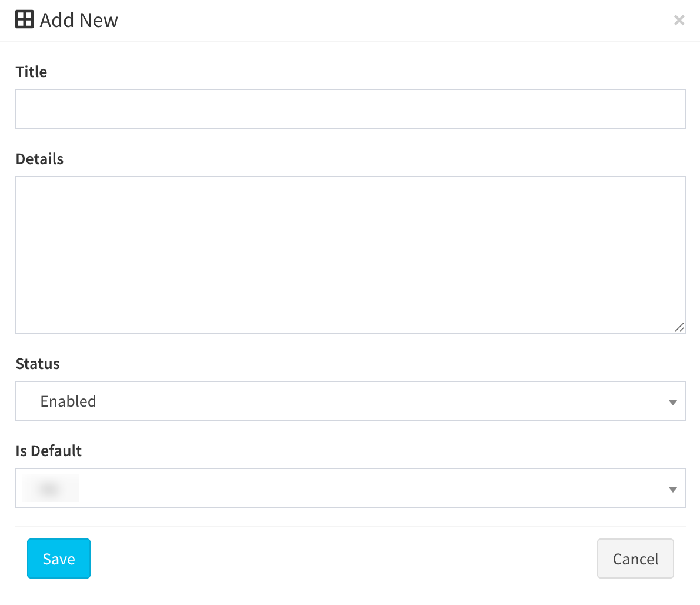
Task: Expand the Is Default dropdown arrow
Action: pos(673,489)
